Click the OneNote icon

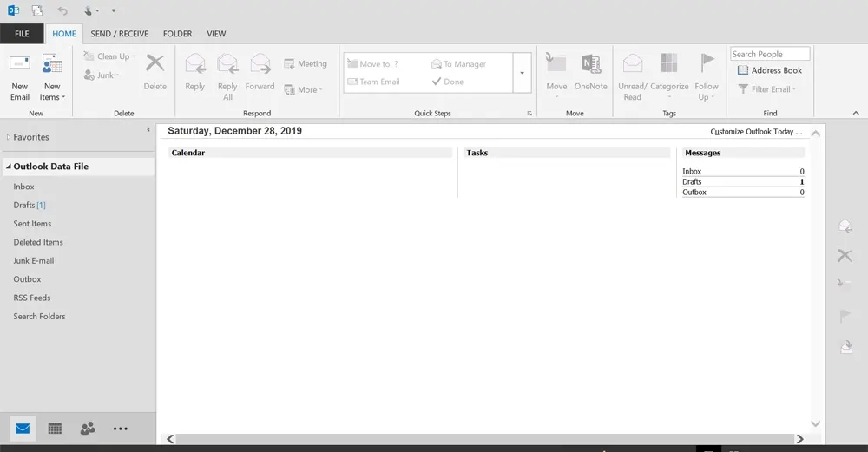590,64
